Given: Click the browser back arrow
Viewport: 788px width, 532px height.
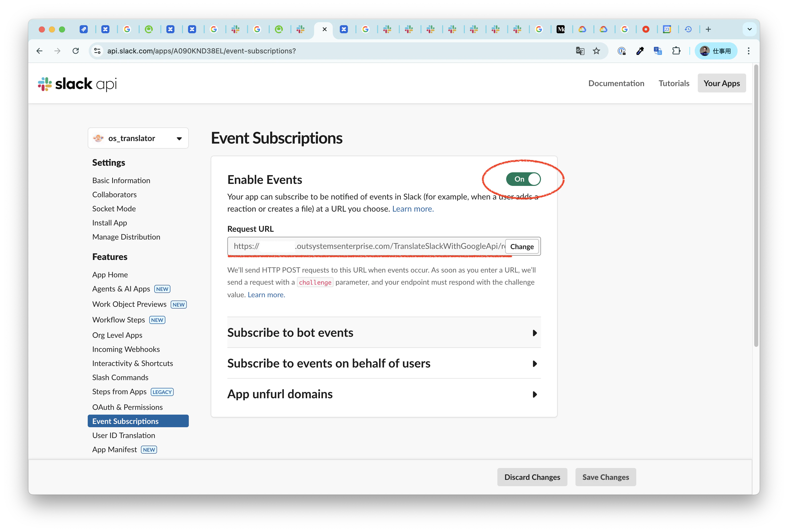Looking at the screenshot, I should pyautogui.click(x=39, y=51).
